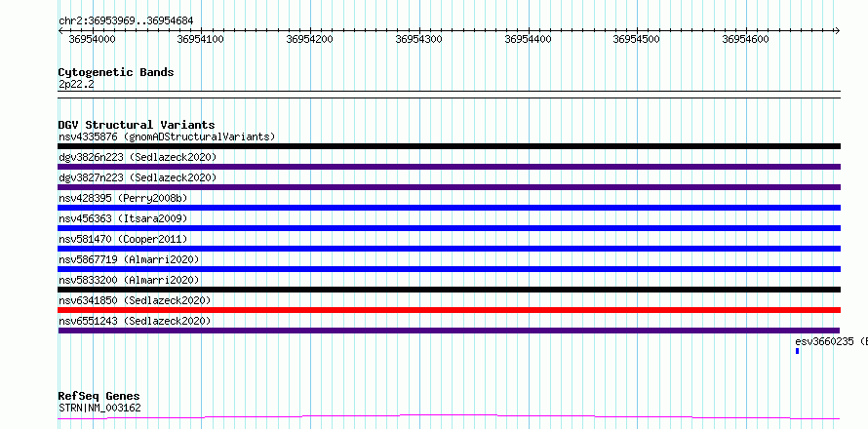This screenshot has width=868, height=429.
Task: Click the red bar for nsv6341850
Action: coord(449,310)
